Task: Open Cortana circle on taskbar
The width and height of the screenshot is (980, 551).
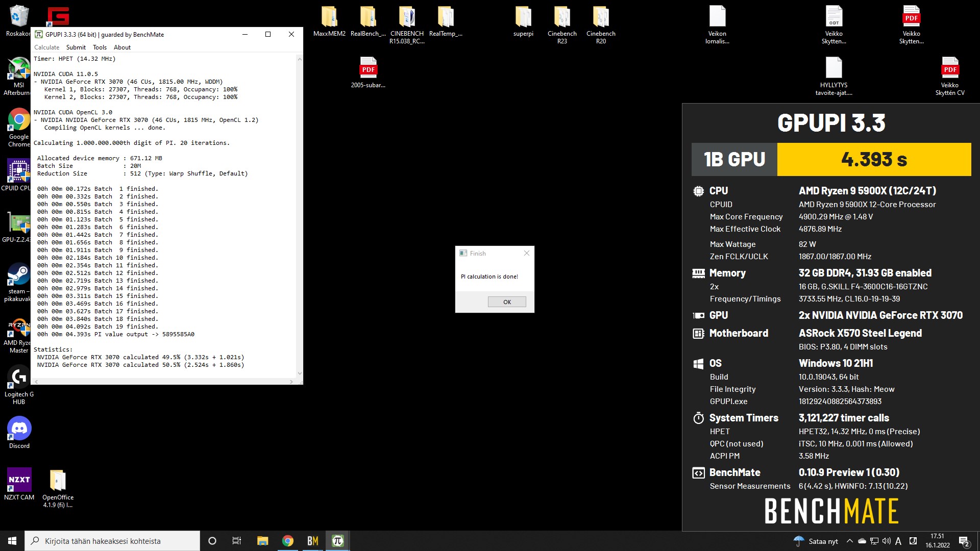Action: pyautogui.click(x=212, y=541)
